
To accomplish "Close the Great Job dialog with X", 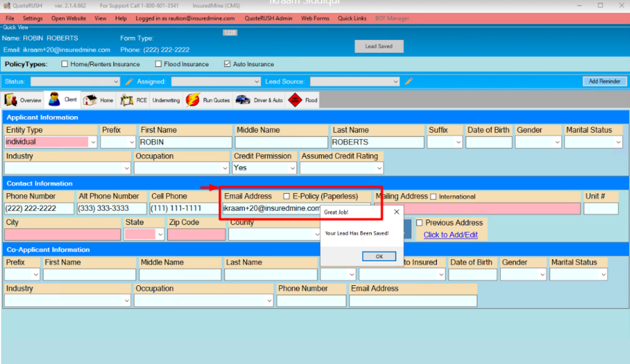I will 397,212.
